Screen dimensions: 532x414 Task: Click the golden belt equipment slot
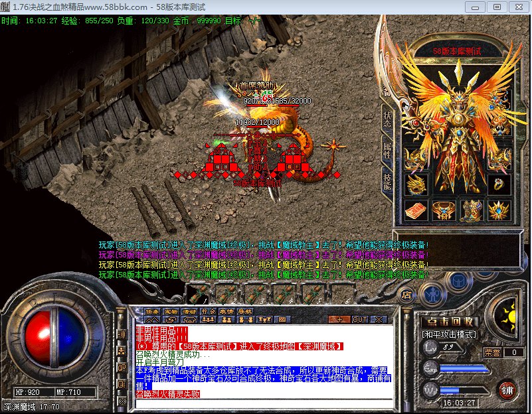(x=444, y=210)
